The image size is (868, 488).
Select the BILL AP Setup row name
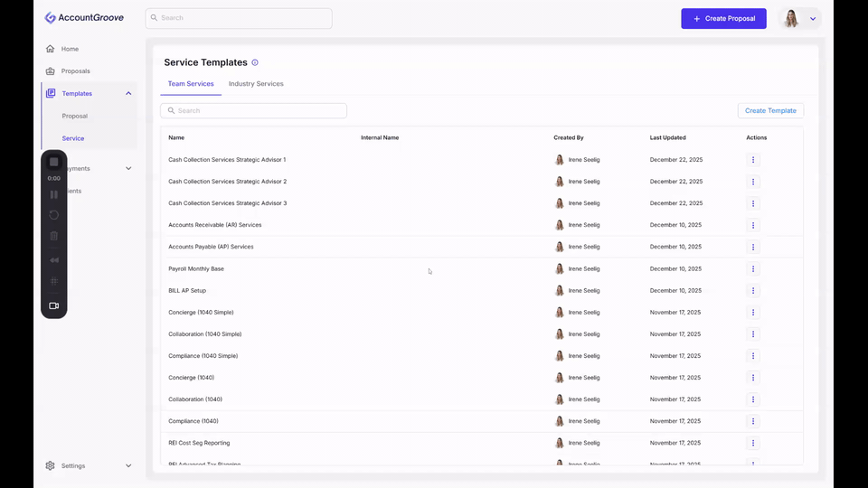click(x=187, y=290)
